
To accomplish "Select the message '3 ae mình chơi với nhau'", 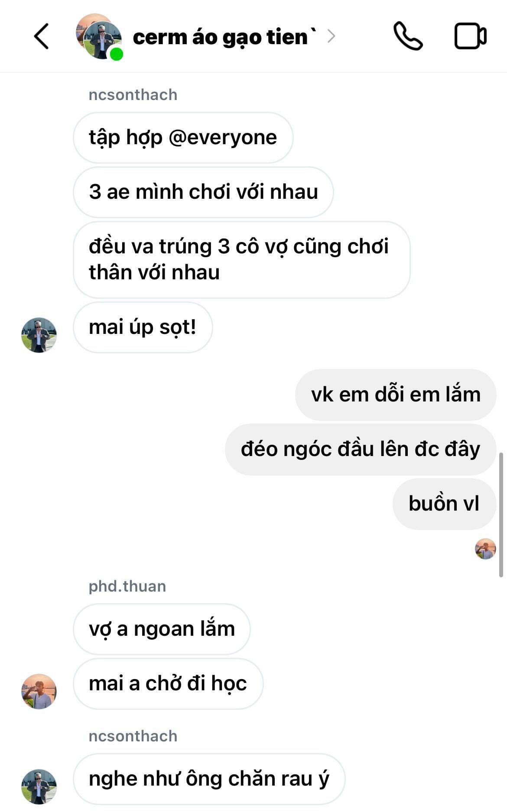I will tap(203, 192).
